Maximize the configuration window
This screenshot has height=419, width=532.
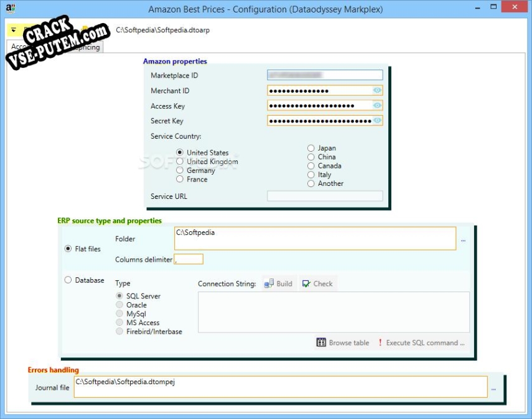pos(493,7)
